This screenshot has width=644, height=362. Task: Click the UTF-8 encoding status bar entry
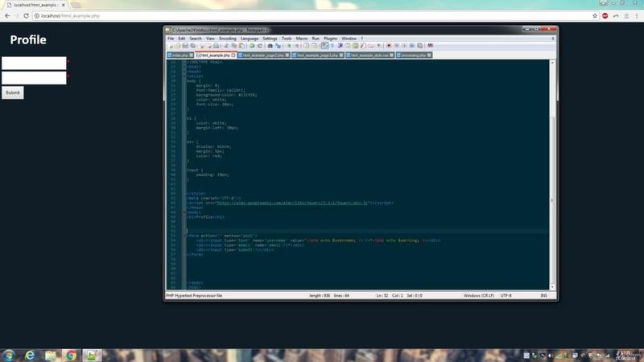click(x=506, y=295)
